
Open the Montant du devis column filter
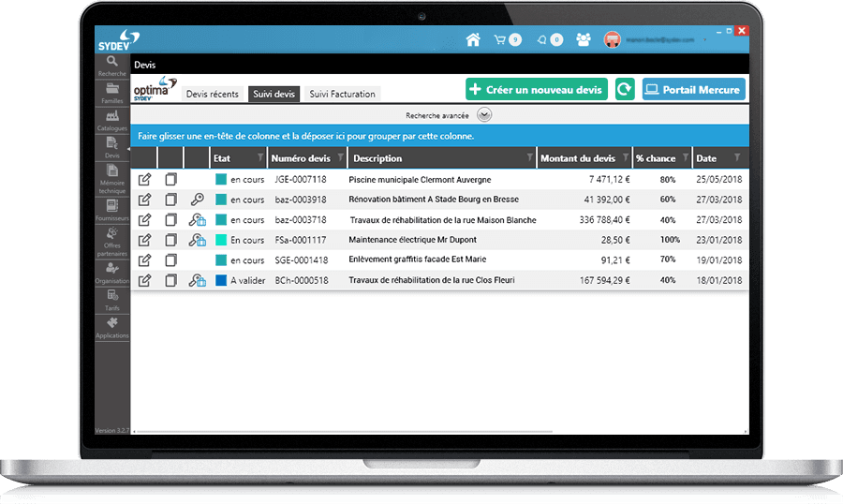point(626,157)
